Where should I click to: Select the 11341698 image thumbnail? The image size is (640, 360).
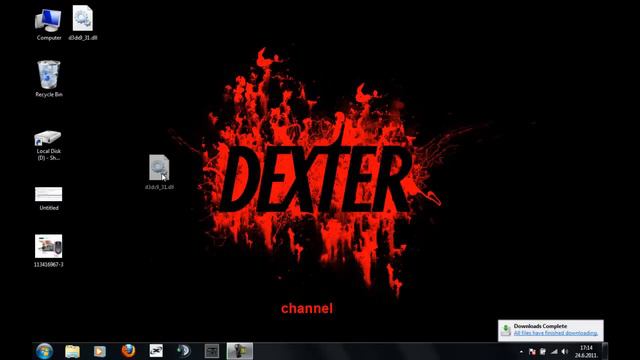point(49,251)
